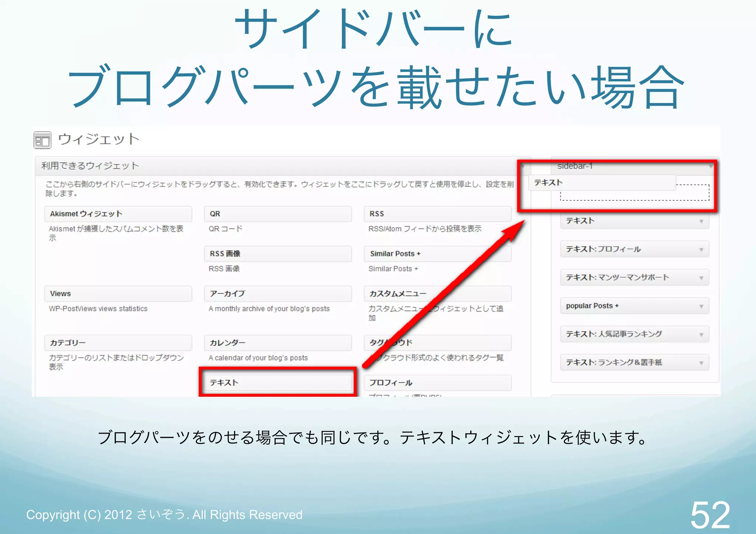Select the RSS widget title bar

click(438, 214)
